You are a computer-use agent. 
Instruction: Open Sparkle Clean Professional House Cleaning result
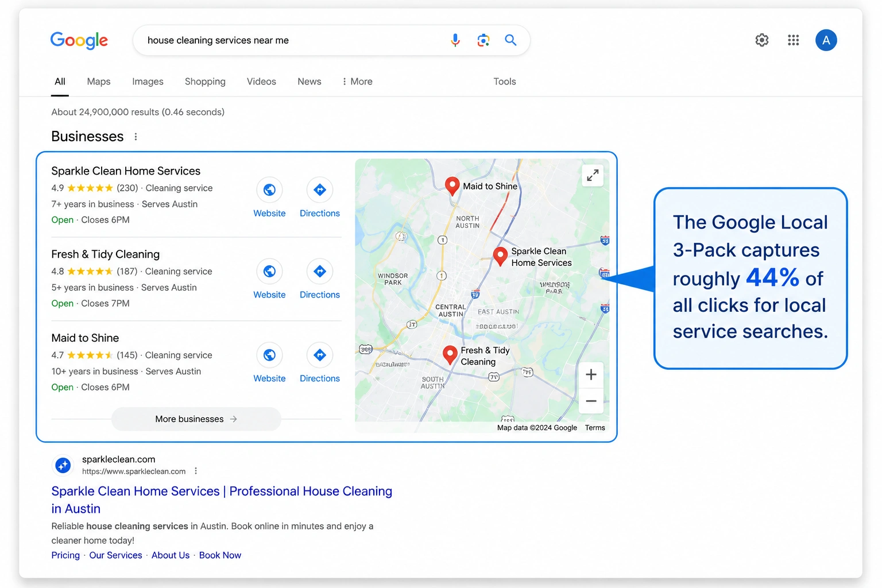pos(222,500)
